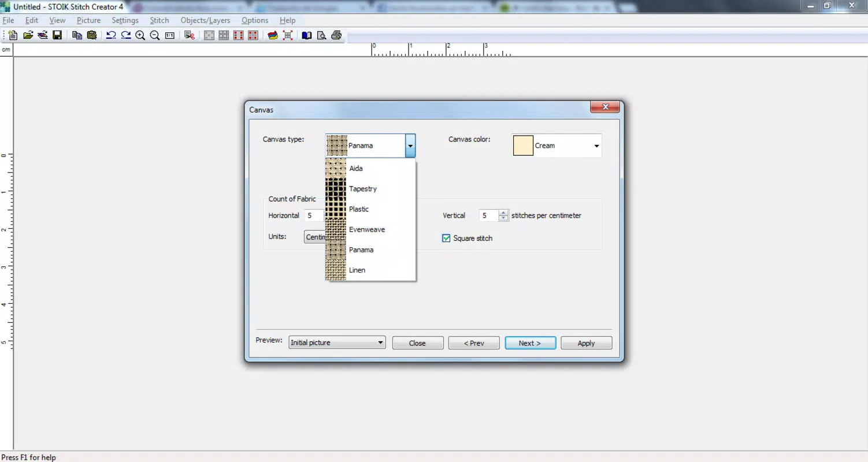Screen dimensions: 868x462
Task: Click the New document toolbar icon
Action: tap(13, 35)
